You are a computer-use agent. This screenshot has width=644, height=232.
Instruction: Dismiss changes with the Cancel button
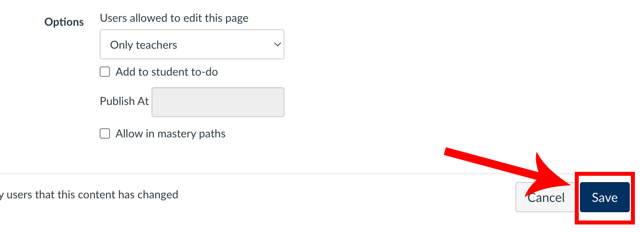pyautogui.click(x=546, y=197)
